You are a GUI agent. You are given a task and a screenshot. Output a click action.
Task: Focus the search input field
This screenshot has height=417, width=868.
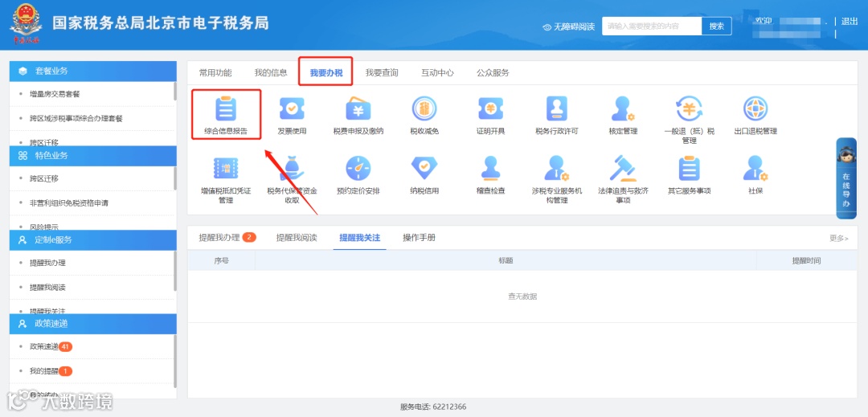[652, 26]
